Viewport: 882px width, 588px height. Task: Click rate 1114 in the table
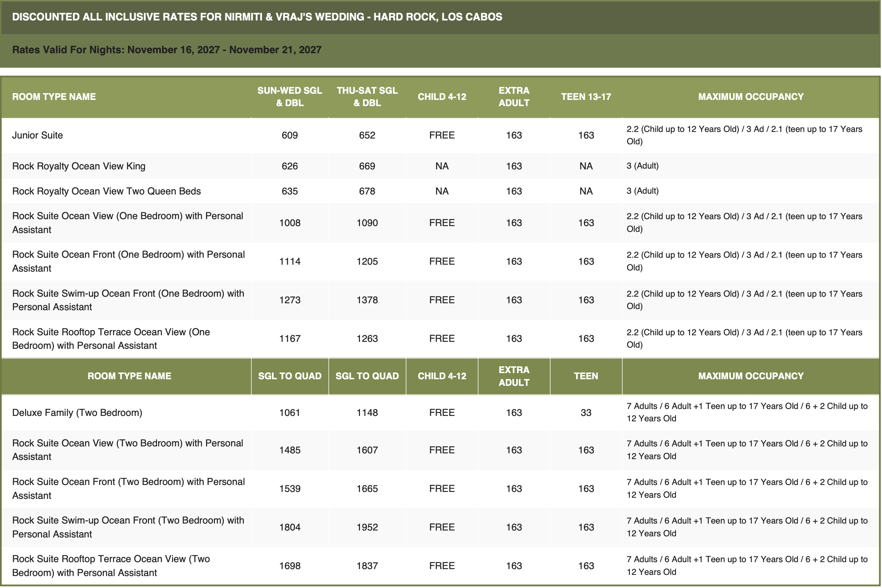[x=290, y=261]
